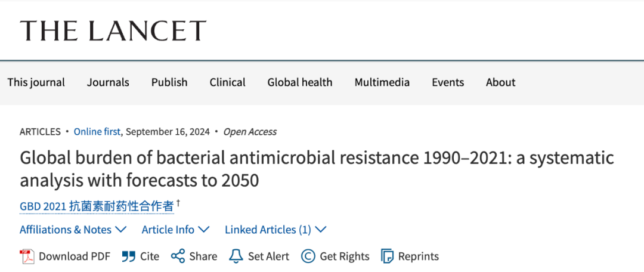The height and width of the screenshot is (272, 644).
Task: Open the This journal menu
Action: pyautogui.click(x=36, y=82)
